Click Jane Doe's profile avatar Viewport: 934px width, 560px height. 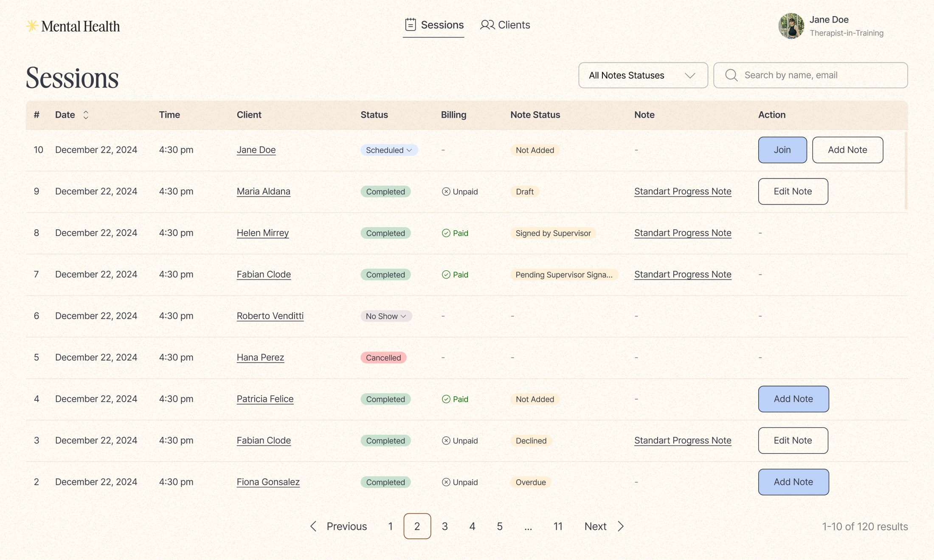tap(791, 26)
